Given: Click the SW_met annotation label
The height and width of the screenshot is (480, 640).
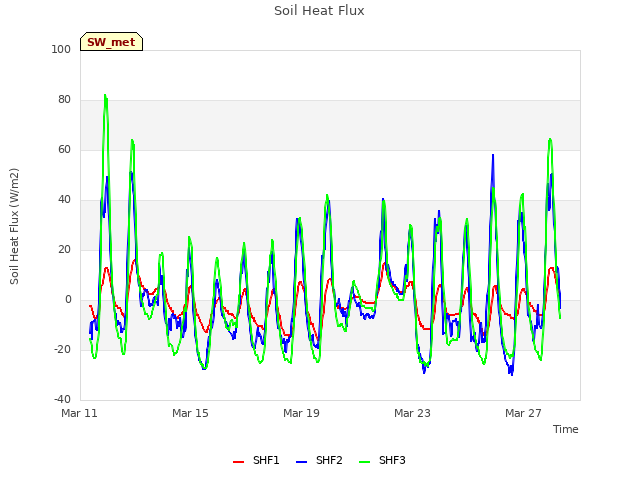Looking at the screenshot, I should [111, 42].
